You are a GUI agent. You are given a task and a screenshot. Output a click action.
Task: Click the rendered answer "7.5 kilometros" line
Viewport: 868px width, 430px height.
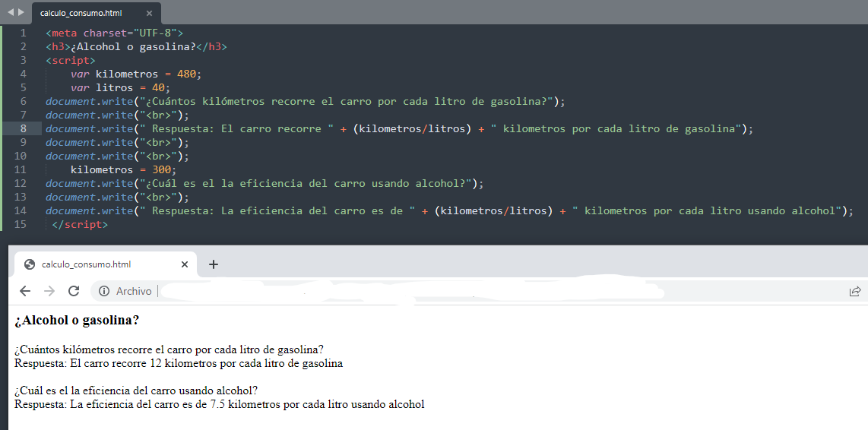tap(219, 404)
